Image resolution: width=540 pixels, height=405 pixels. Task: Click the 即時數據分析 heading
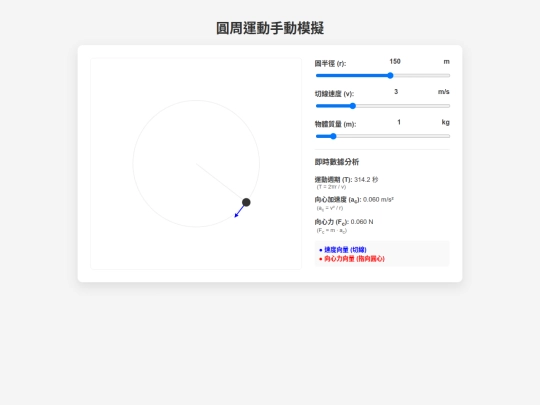[337, 162]
